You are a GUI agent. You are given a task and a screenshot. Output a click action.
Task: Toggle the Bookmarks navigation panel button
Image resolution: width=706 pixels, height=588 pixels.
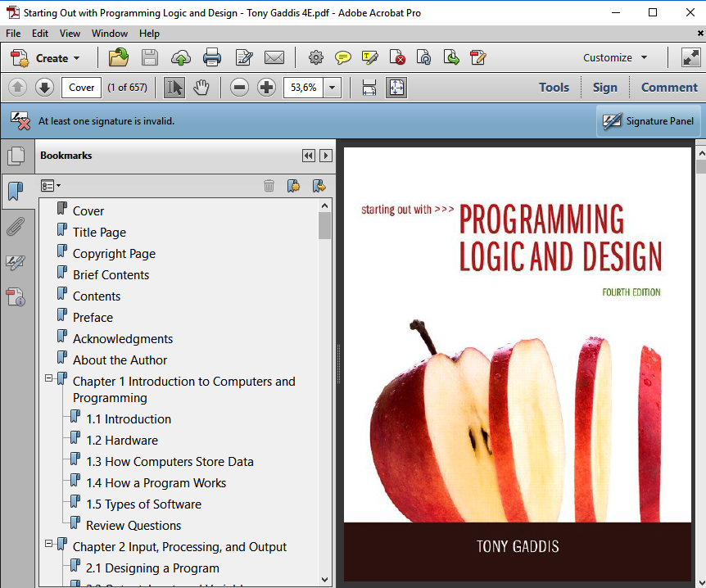(16, 191)
